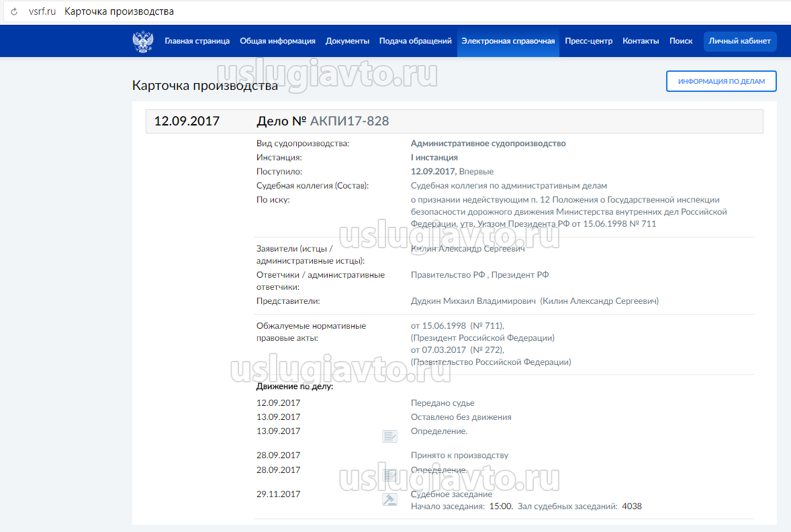Open the Главная страница menu item
Image resolution: width=791 pixels, height=532 pixels.
pyautogui.click(x=197, y=41)
